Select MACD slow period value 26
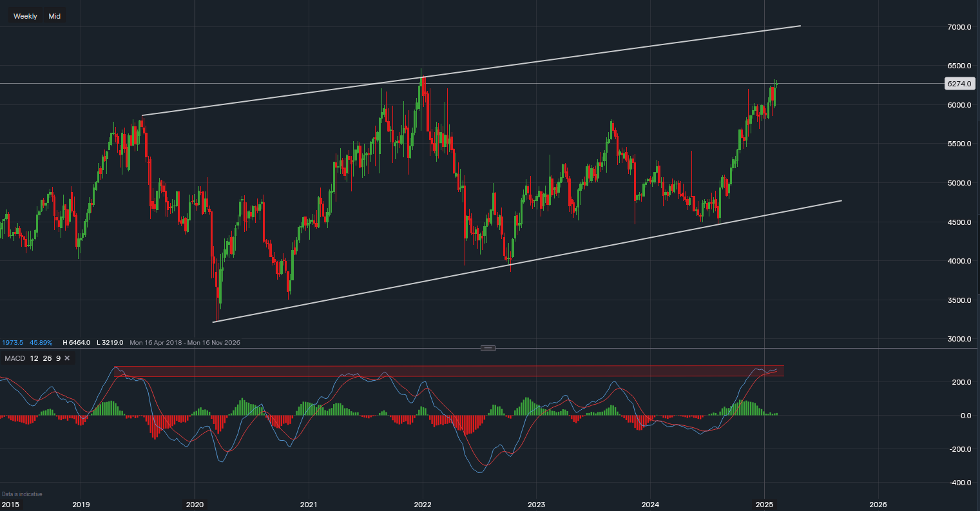 coord(47,358)
